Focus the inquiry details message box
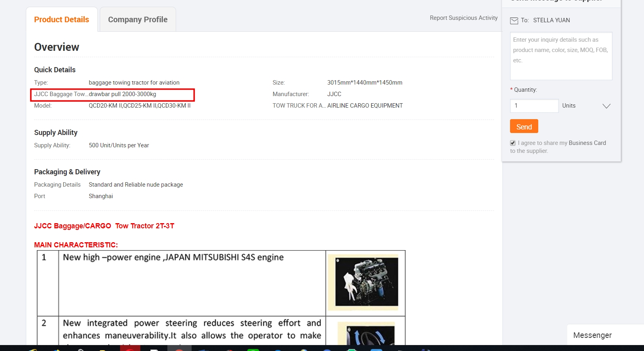This screenshot has width=644, height=351. point(561,56)
